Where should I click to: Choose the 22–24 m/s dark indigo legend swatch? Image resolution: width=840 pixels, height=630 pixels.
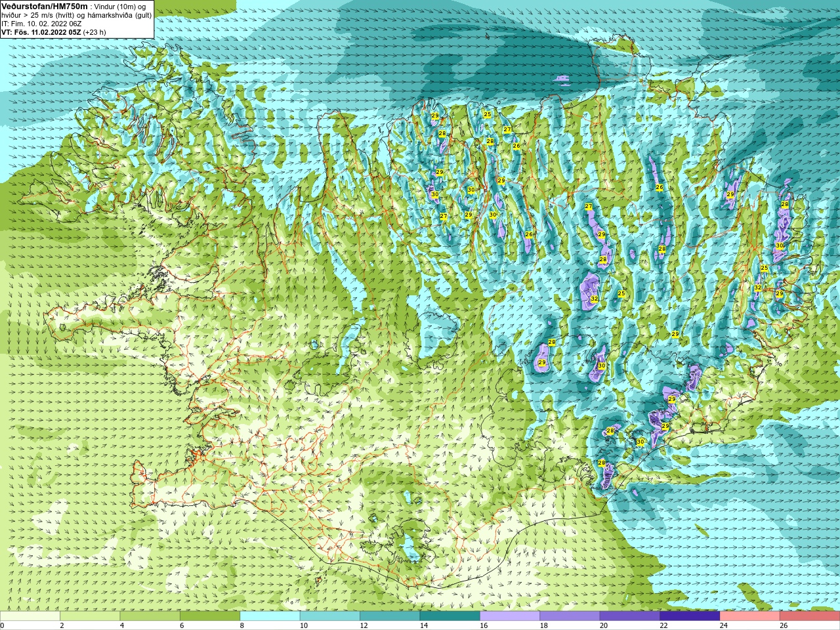pos(690,616)
